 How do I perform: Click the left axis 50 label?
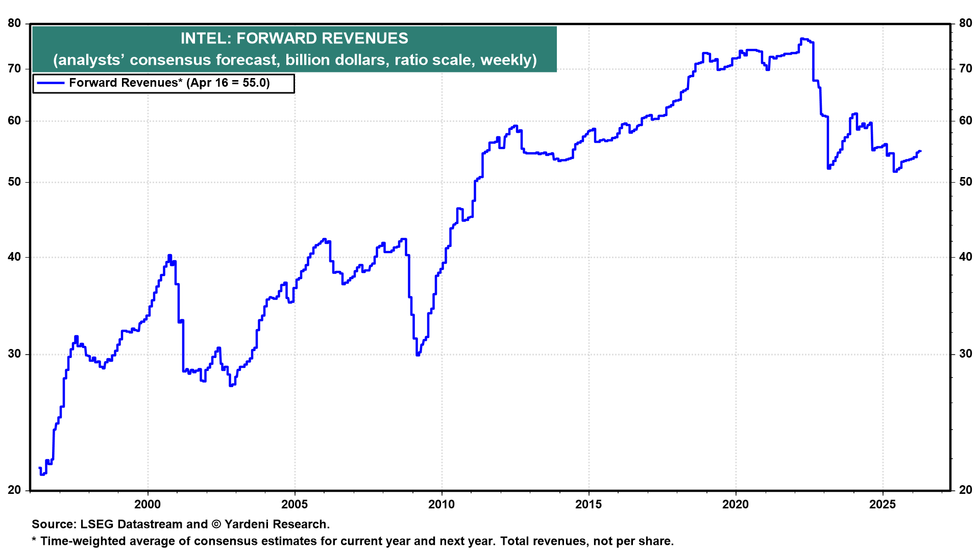pyautogui.click(x=15, y=182)
